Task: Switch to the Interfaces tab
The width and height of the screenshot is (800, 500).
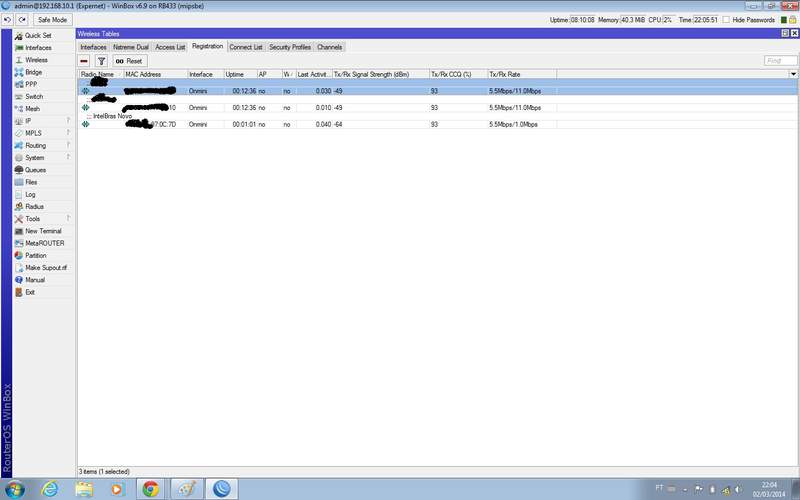Action: point(93,47)
